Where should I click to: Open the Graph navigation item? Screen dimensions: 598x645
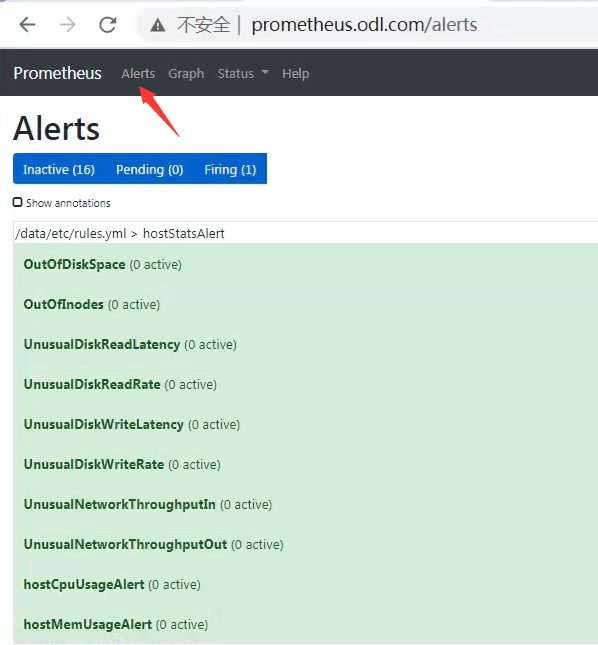click(186, 74)
